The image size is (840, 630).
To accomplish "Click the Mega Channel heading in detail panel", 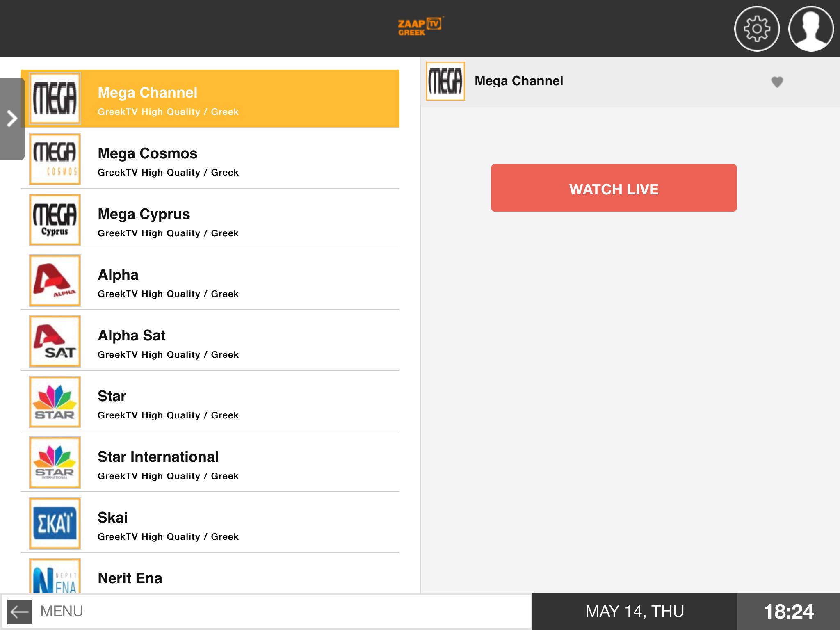I will 519,81.
